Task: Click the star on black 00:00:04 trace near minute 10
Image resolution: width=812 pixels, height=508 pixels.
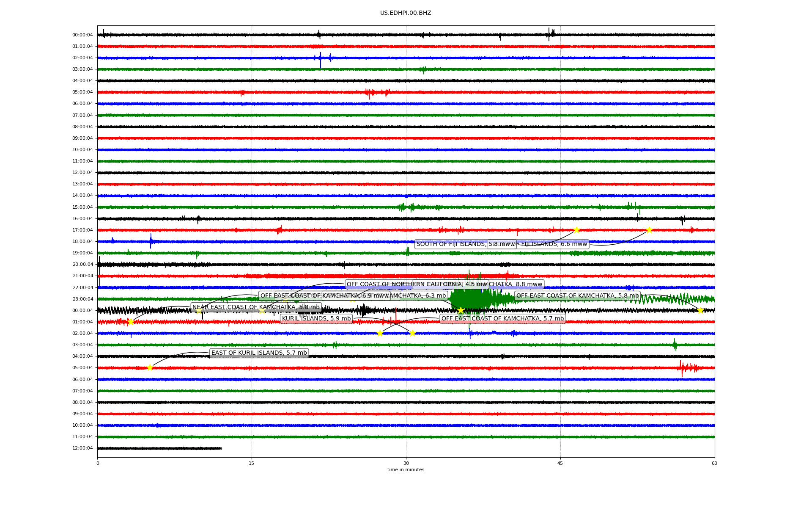Action: tap(199, 310)
